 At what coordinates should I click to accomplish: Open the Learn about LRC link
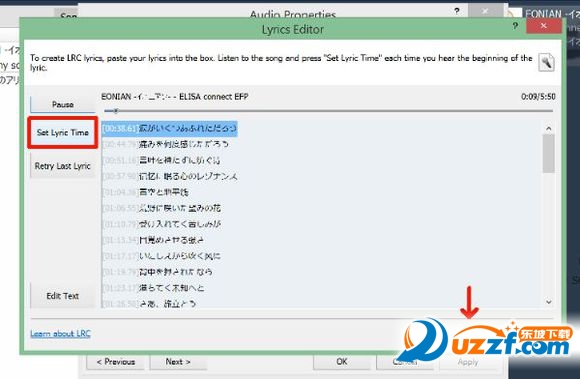pyautogui.click(x=60, y=334)
